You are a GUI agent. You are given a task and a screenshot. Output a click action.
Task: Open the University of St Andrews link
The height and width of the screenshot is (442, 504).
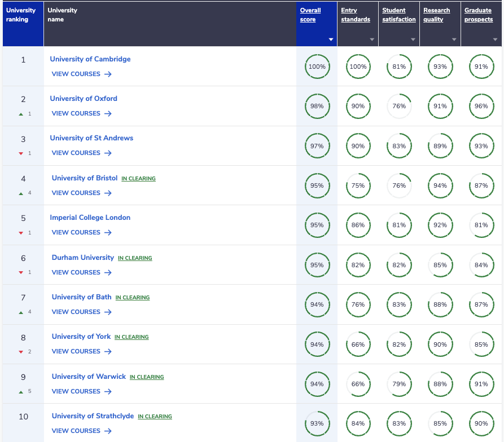pyautogui.click(x=91, y=138)
